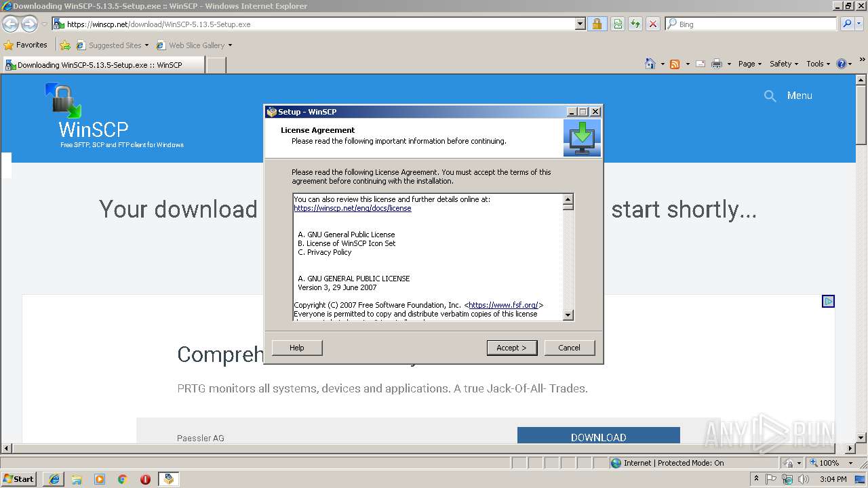Click the red Stop loading icon
Screen dimensions: 868x488
click(653, 24)
